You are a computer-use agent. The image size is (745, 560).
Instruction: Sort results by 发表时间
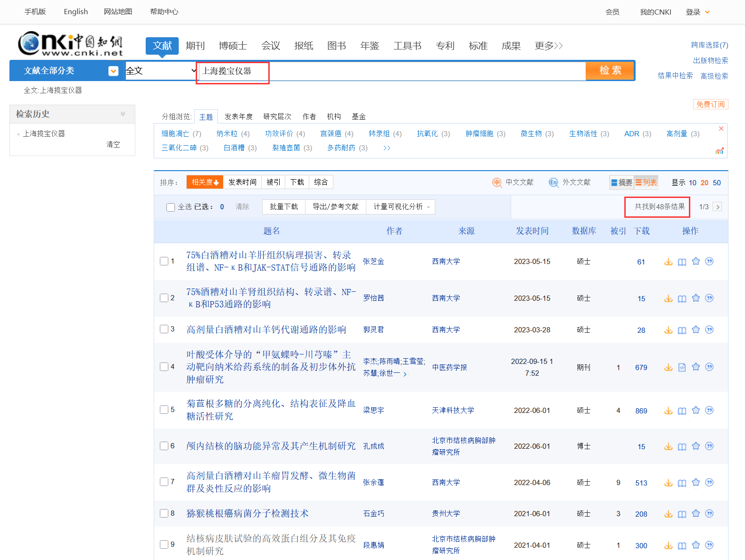pos(242,182)
